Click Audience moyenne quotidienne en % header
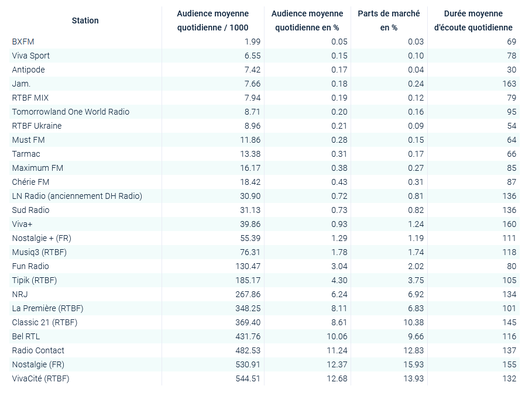Viewport: 532px width, 396px height. 307,20
